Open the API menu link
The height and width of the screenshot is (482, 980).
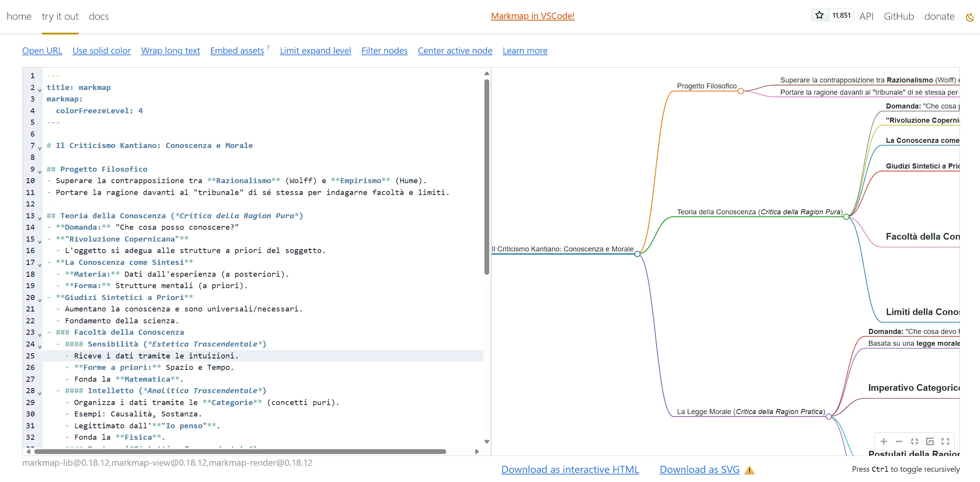tap(866, 16)
